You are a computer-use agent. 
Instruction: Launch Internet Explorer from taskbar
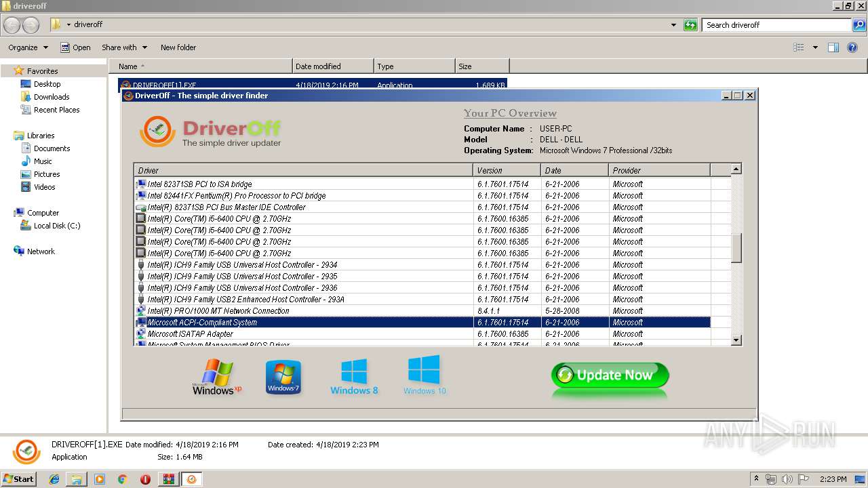pos(54,479)
